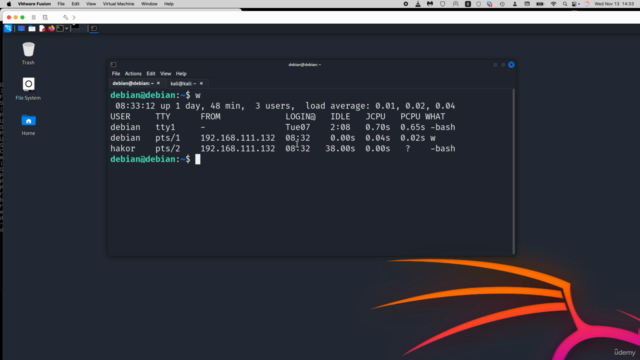Open Spotlight search in menu bar
Screen dimensions: 640x360
pos(565,4)
